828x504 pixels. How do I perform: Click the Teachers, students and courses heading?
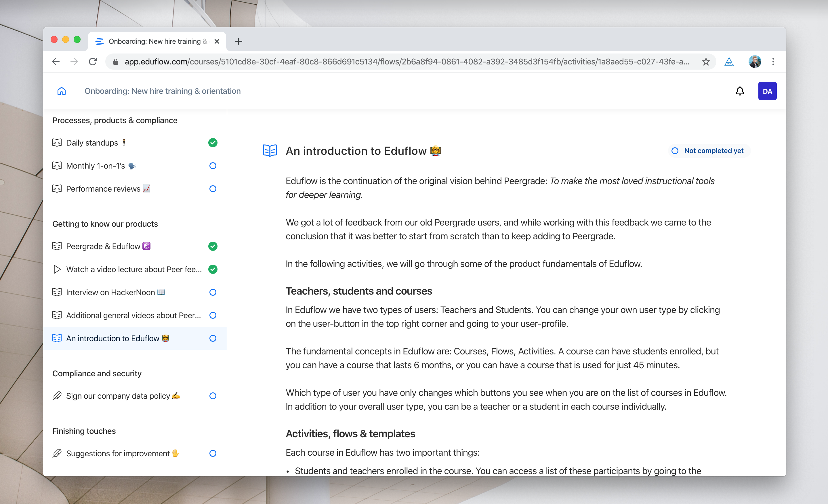pyautogui.click(x=358, y=291)
